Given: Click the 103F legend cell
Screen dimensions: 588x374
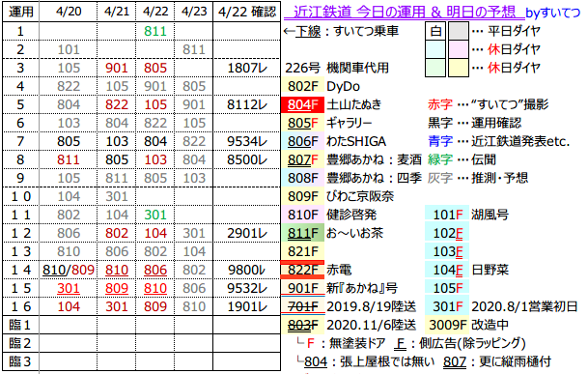Looking at the screenshot, I should pos(447,251).
